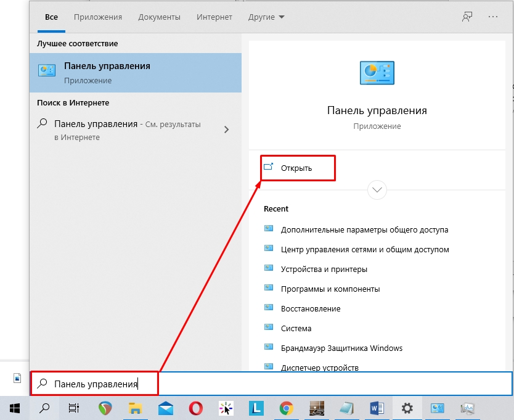Switch to the Интернет tab
Screen dimensions: 514x420
[214, 17]
